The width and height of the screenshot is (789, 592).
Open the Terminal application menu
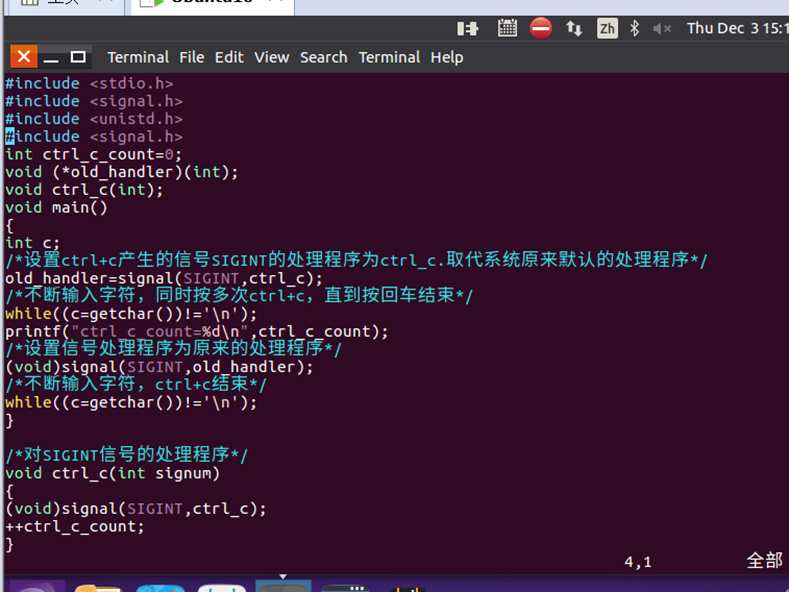[138, 57]
